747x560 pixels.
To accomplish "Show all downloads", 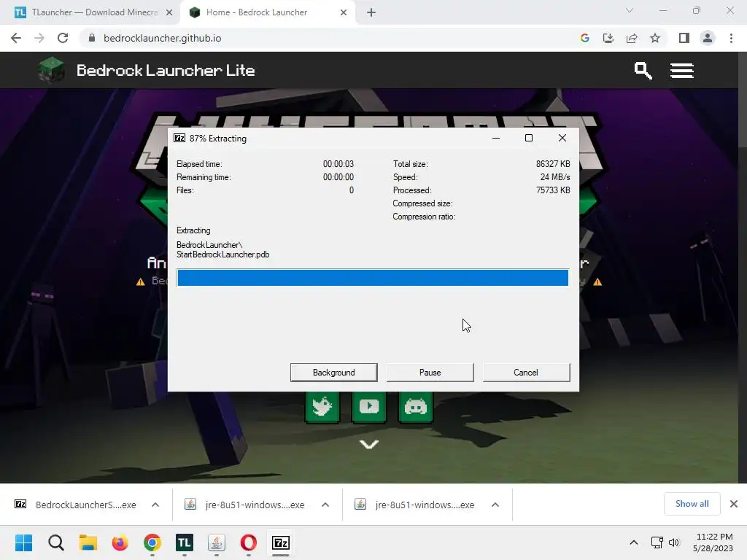I will (692, 504).
